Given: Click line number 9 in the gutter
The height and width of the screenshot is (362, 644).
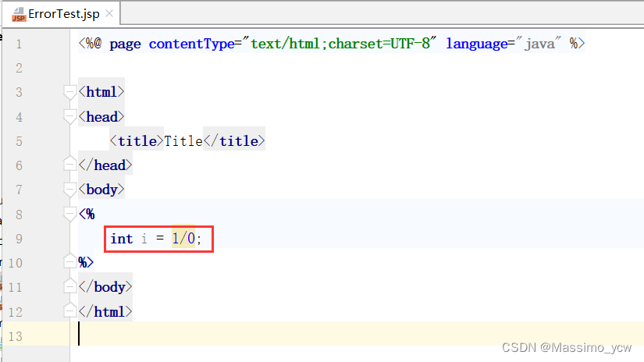Looking at the screenshot, I should 19,239.
